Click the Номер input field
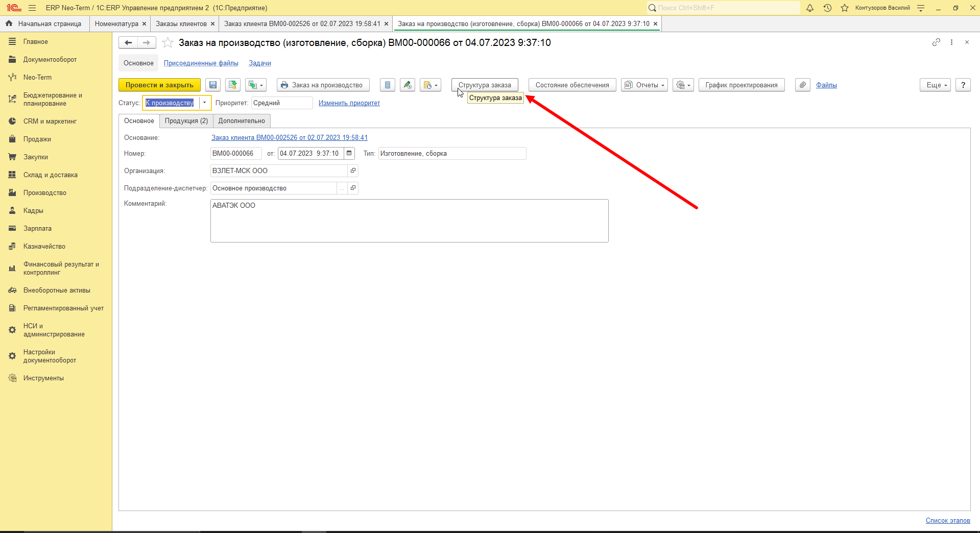This screenshot has width=980, height=533. point(236,154)
